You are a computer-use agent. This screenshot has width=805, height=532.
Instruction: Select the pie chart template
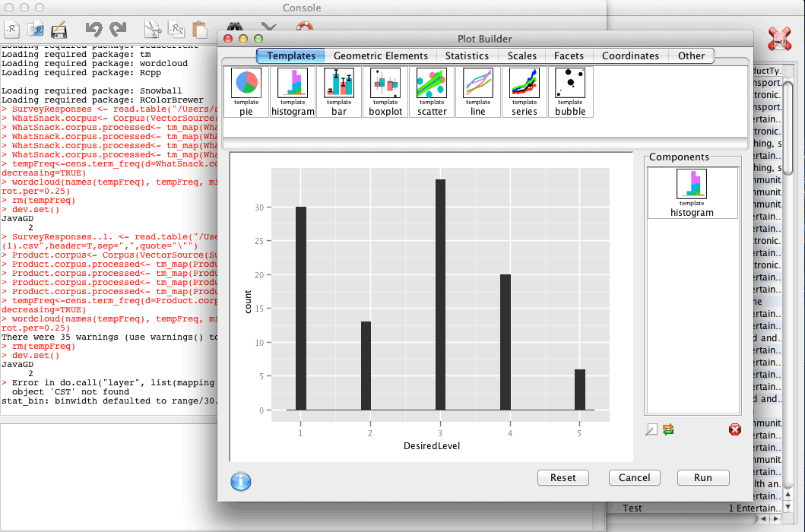(246, 91)
